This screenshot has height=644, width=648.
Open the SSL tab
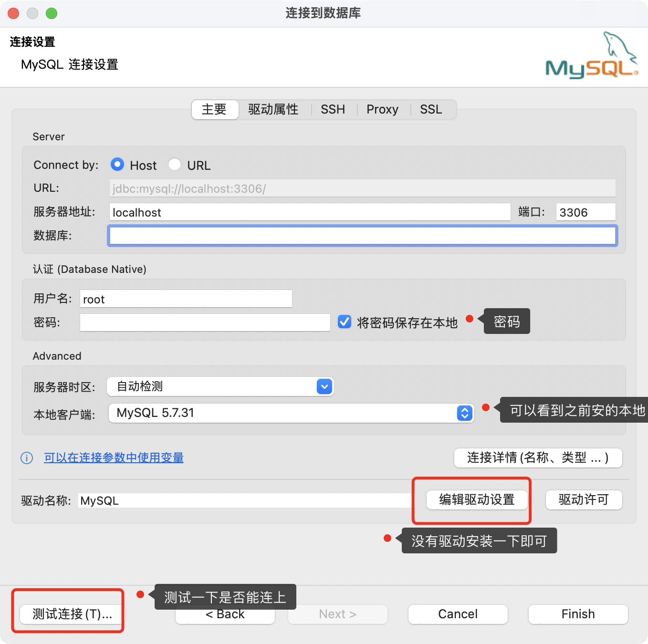click(x=431, y=110)
